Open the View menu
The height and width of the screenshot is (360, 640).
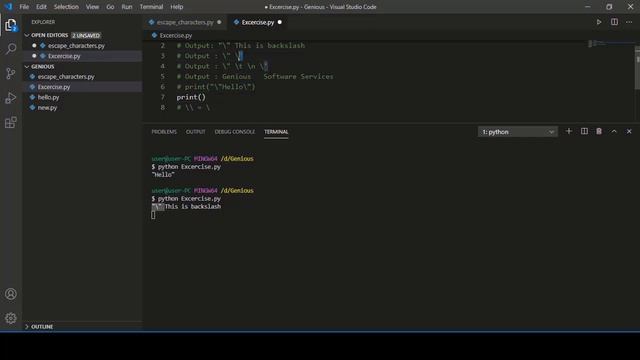pos(92,7)
